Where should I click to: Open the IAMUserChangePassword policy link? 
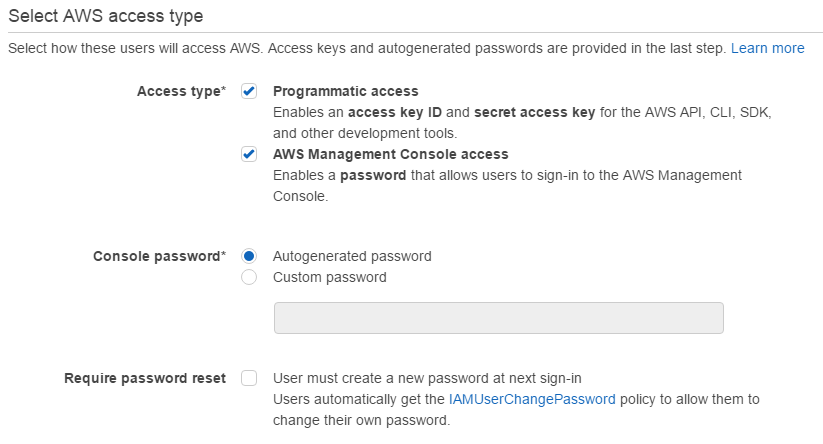[532, 399]
